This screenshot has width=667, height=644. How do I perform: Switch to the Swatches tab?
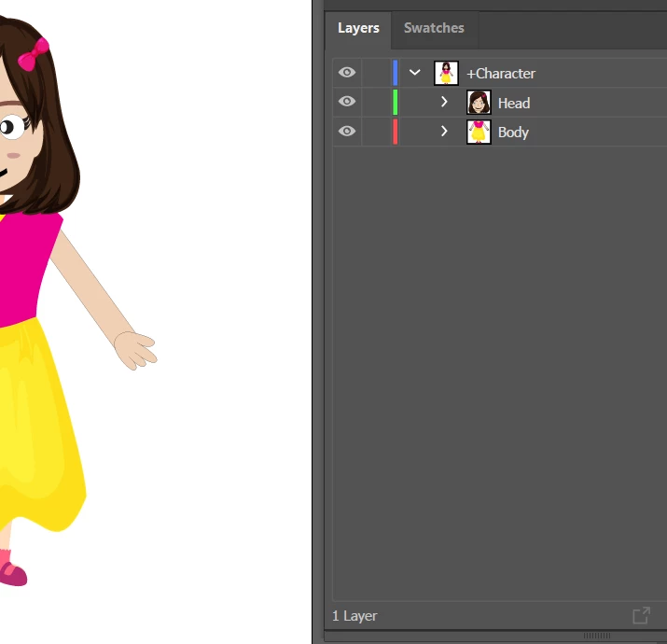[434, 28]
